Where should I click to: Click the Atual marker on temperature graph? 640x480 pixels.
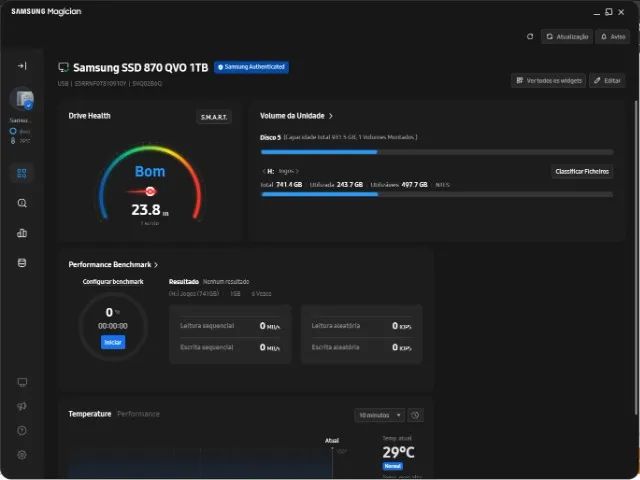tap(332, 441)
